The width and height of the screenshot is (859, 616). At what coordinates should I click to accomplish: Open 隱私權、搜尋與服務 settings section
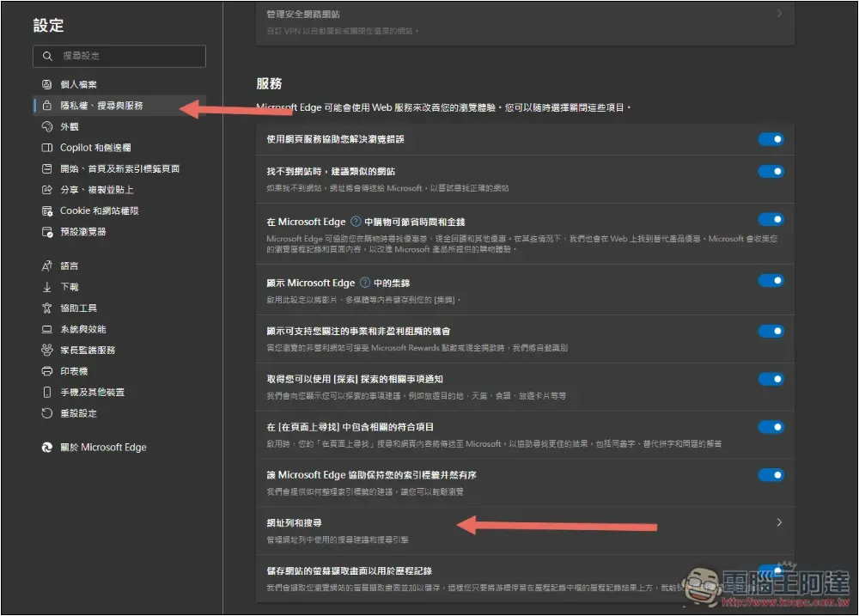tap(101, 106)
